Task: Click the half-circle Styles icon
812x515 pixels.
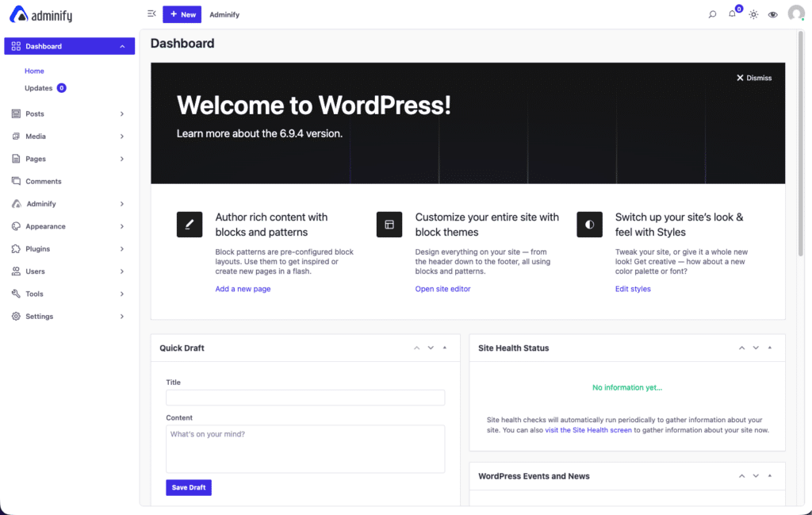Action: (x=589, y=225)
